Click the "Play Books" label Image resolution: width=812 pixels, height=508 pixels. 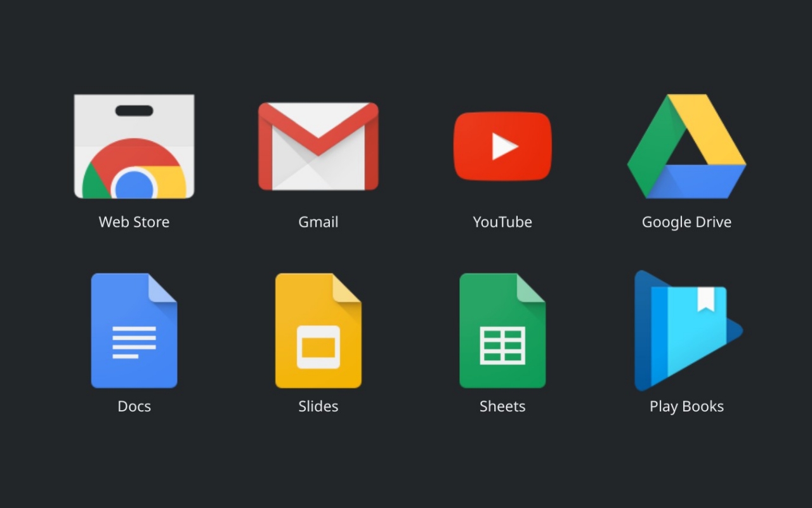pyautogui.click(x=686, y=406)
